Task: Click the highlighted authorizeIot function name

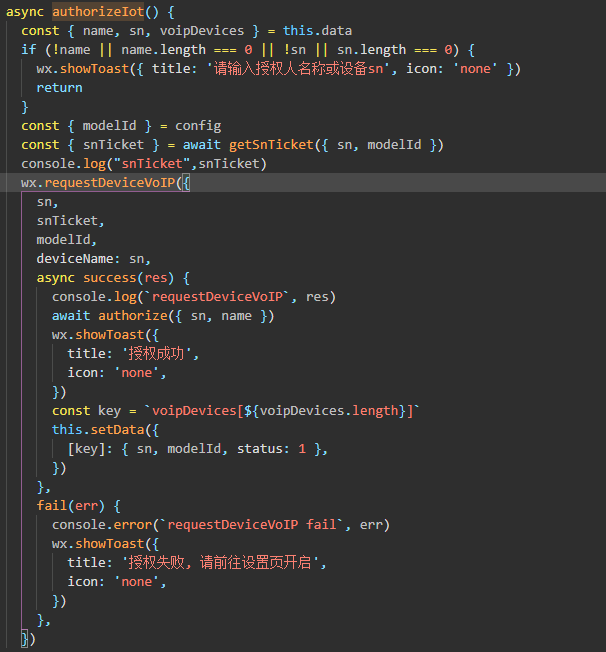Action: click(x=98, y=12)
